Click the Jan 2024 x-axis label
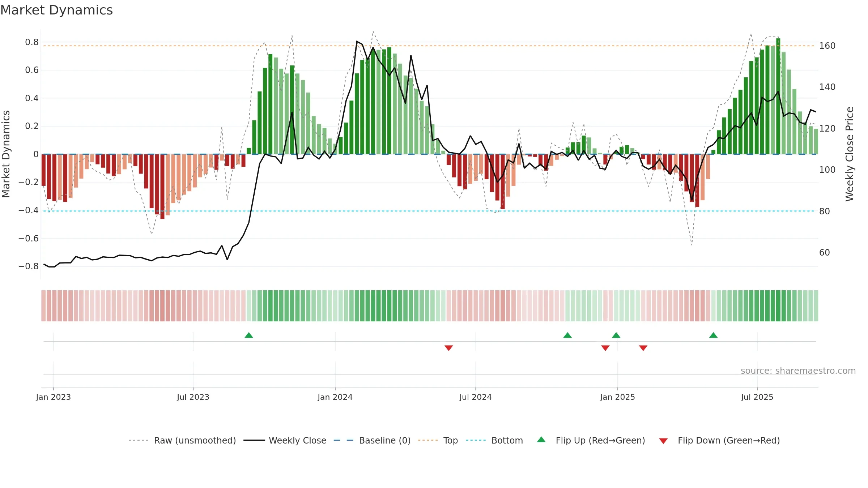The width and height of the screenshot is (868, 488). click(x=335, y=397)
